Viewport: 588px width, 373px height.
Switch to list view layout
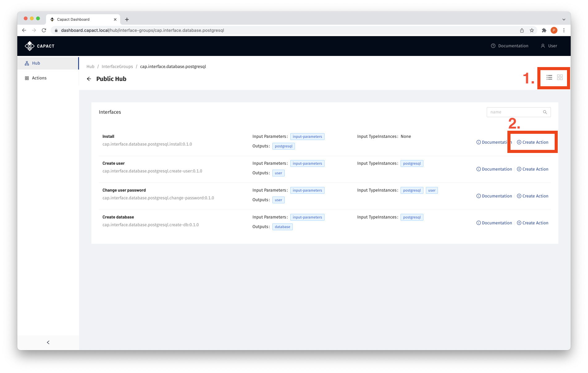coord(549,77)
